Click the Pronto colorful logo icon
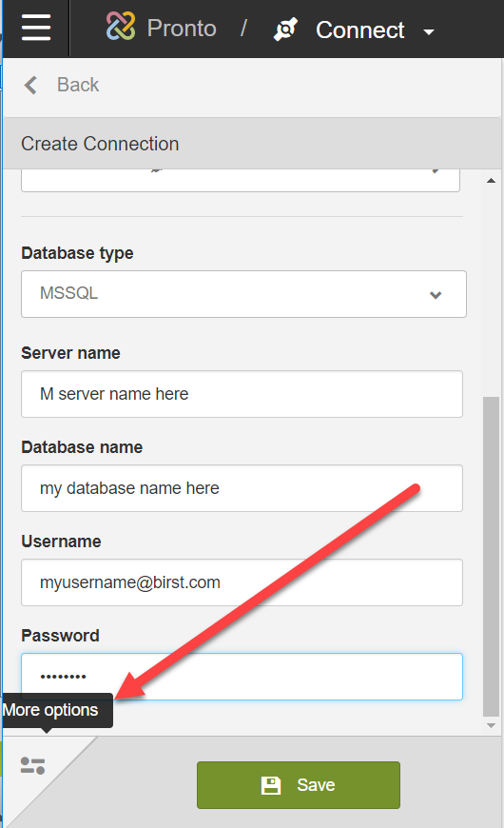The width and height of the screenshot is (504, 828). pos(121,27)
